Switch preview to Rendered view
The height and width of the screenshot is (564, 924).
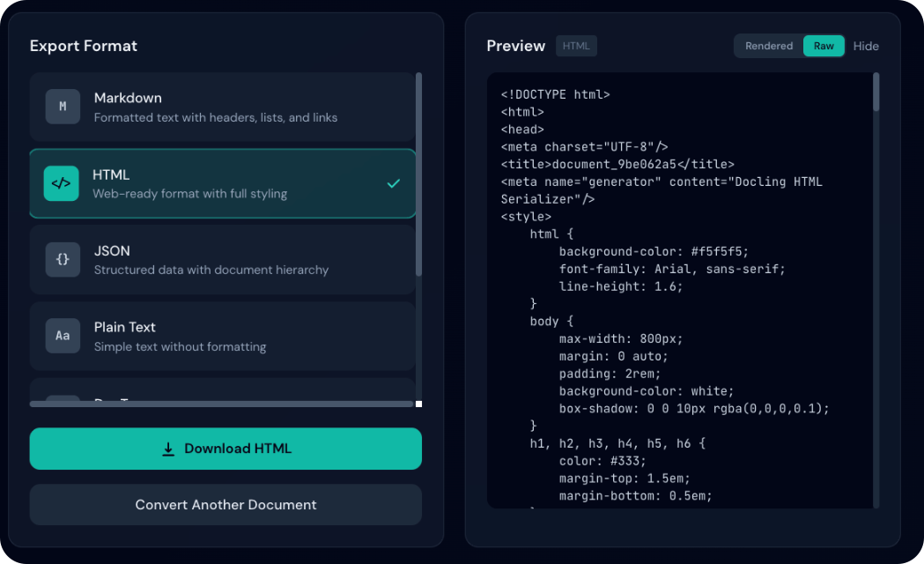coord(769,46)
